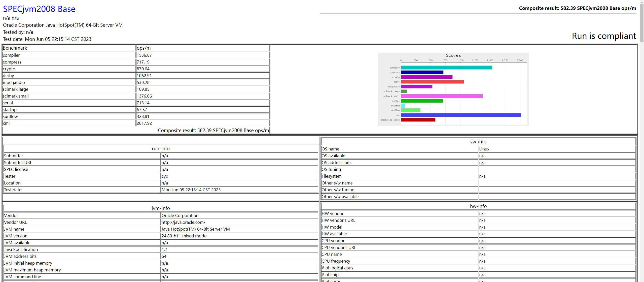The height and width of the screenshot is (282, 644).
Task: Click the OS name Linux cell
Action: (x=484, y=149)
